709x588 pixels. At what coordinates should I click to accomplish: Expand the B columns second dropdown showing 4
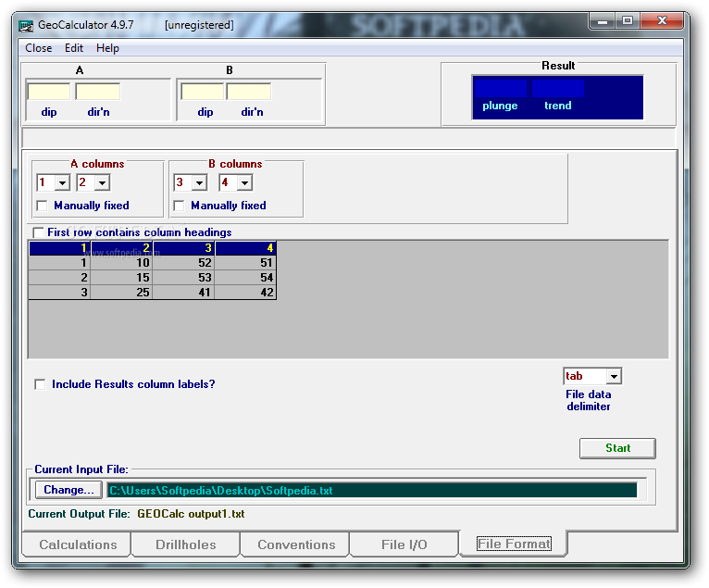pos(244,183)
